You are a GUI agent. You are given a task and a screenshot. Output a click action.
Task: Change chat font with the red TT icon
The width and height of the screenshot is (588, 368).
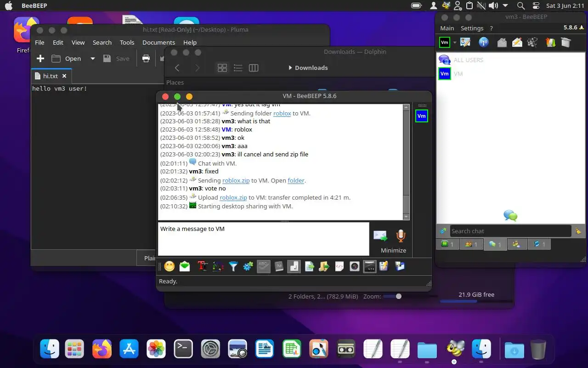(x=203, y=266)
